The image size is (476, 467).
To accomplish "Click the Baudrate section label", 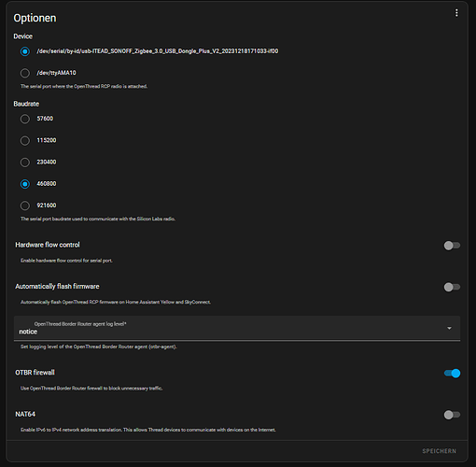I will 26,104.
